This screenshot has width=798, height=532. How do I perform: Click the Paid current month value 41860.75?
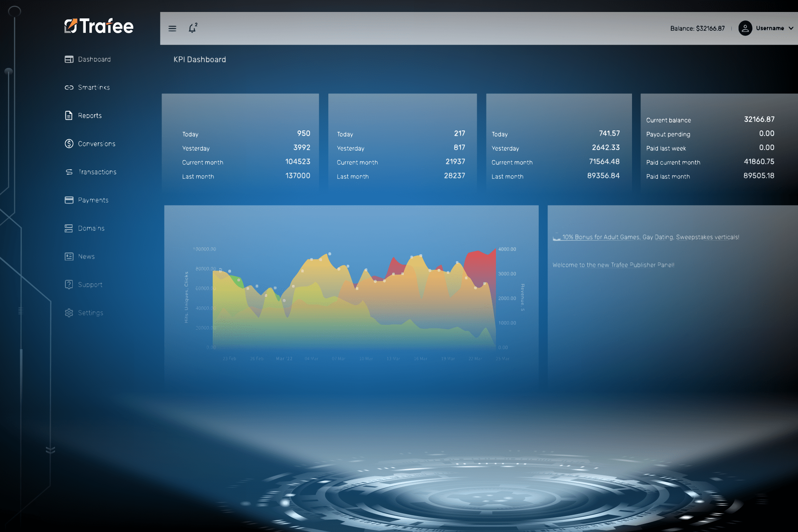tap(759, 162)
